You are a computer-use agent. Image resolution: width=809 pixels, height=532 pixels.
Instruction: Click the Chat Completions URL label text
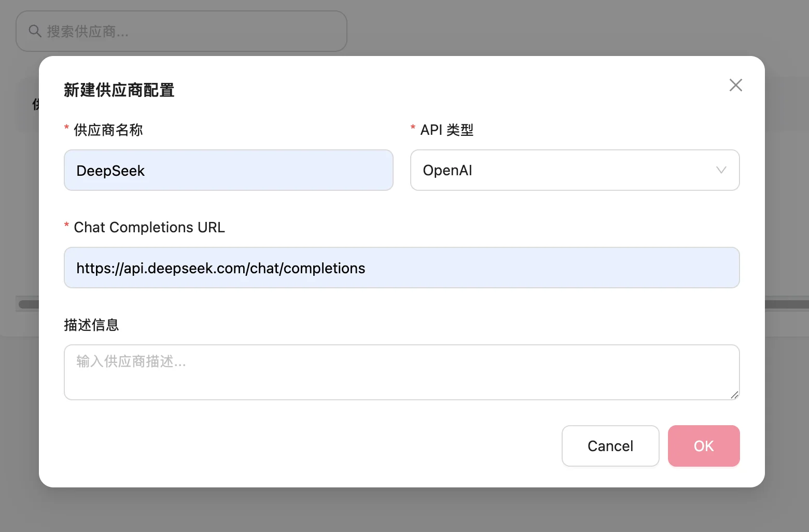149,227
